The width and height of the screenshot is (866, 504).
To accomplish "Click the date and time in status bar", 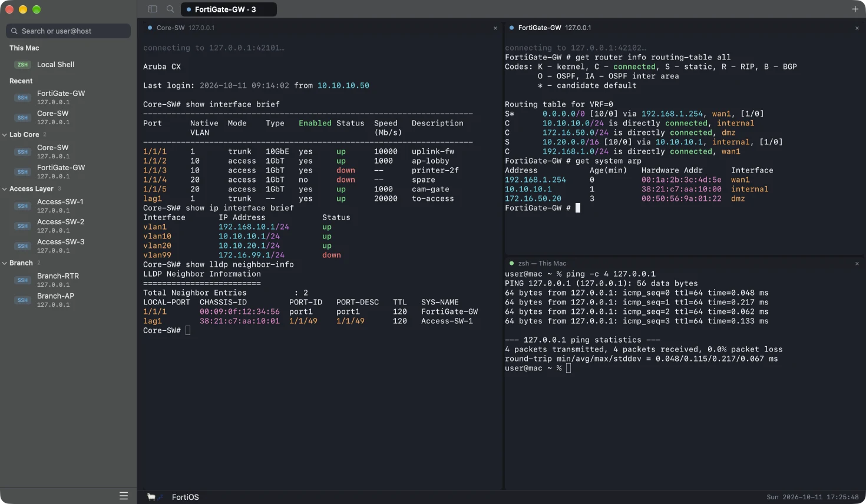I will [812, 497].
